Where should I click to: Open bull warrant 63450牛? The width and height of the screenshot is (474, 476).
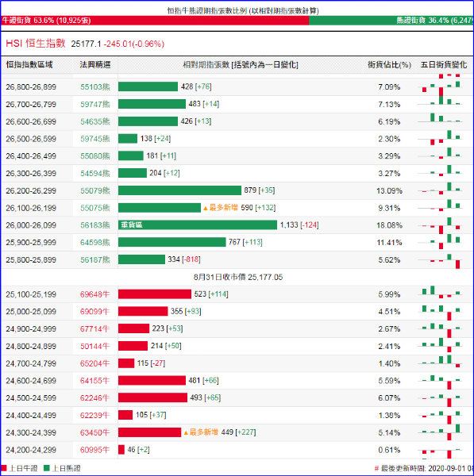(94, 432)
